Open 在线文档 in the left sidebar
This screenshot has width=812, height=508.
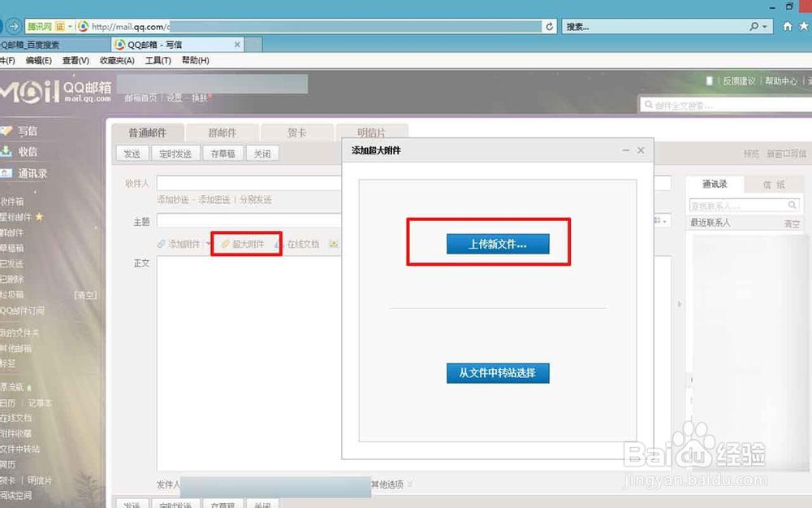(x=16, y=418)
